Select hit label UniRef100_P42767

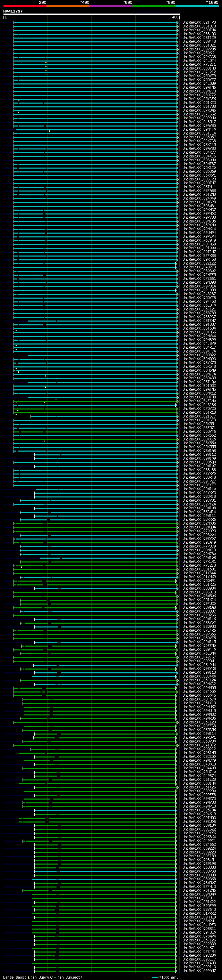199,657
